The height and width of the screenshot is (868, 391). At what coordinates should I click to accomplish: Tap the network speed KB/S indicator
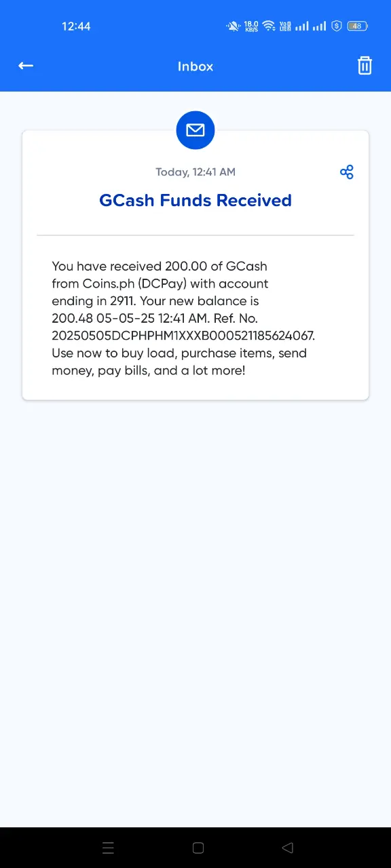pos(251,26)
